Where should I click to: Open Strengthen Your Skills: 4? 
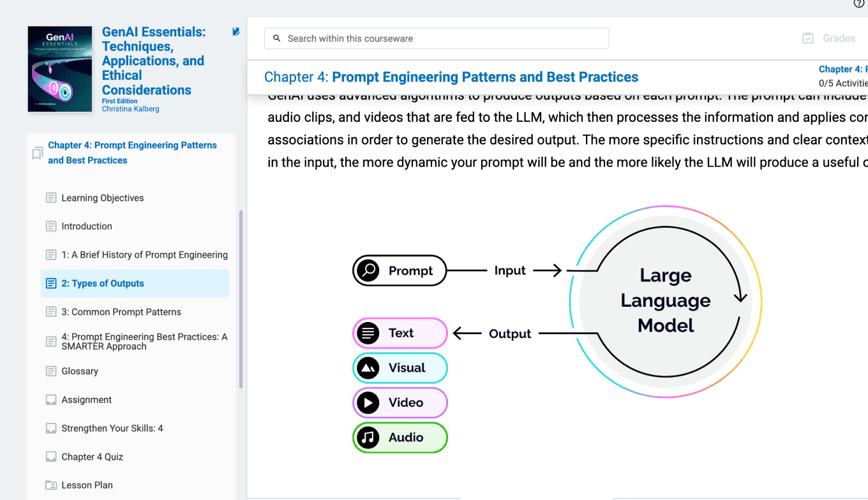click(x=112, y=428)
